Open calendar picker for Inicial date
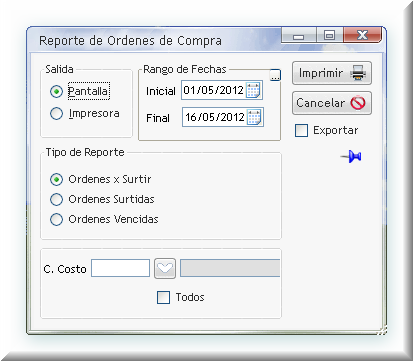Image resolution: width=413 pixels, height=361 pixels. pos(253,90)
